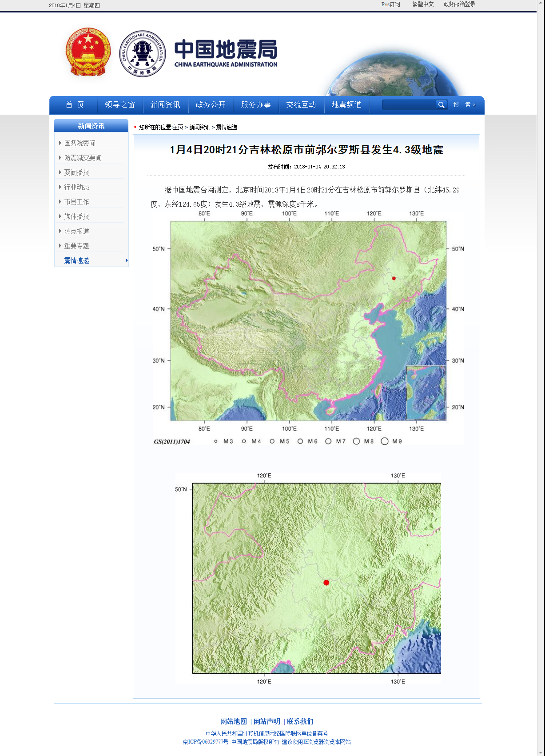Click the 2018年1月4日 星期四 date text
Screen dimensions: 545x756
[74, 5]
